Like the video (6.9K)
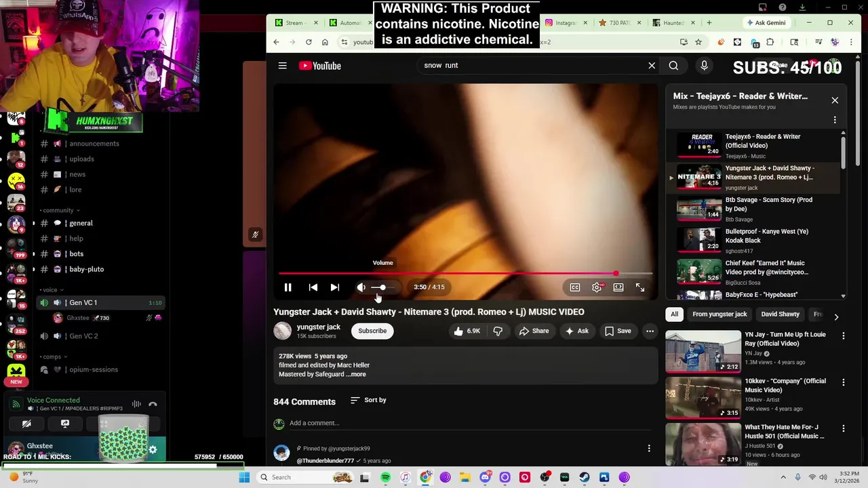 (467, 331)
